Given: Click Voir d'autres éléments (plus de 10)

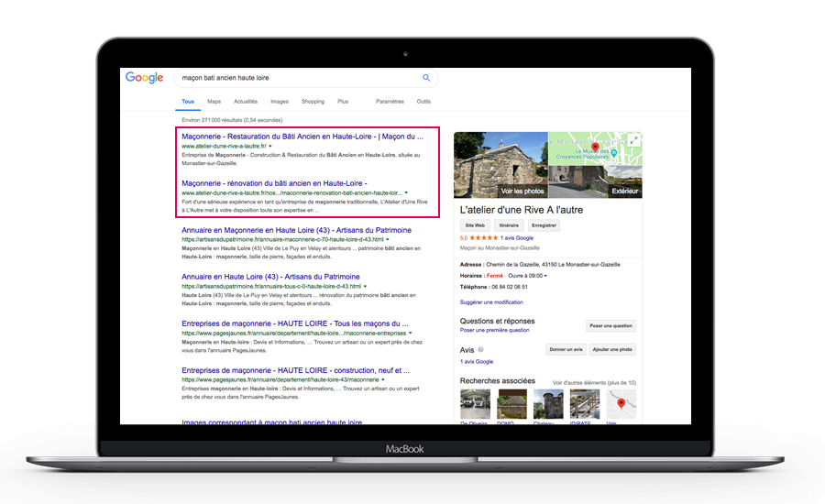Looking at the screenshot, I should pos(594,382).
